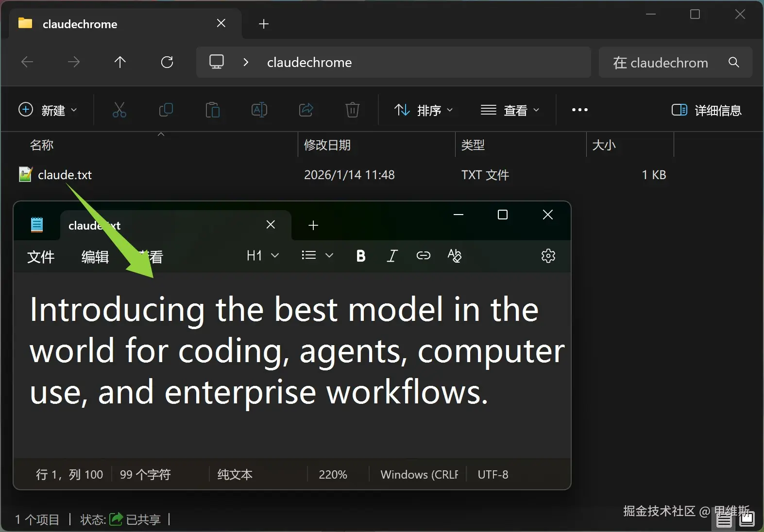This screenshot has width=764, height=532.
Task: Open the more options ellipsis in Explorer
Action: click(580, 110)
